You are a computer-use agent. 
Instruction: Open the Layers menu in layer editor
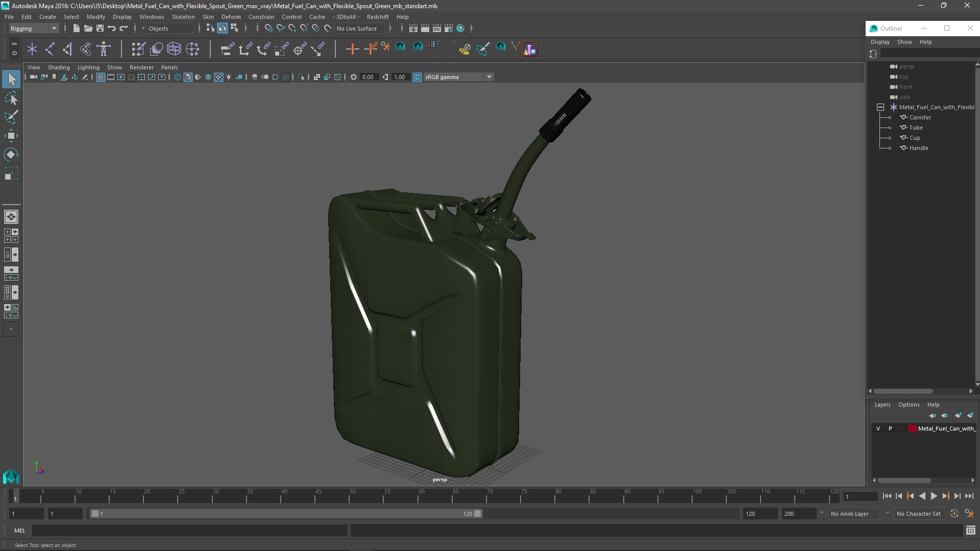(882, 405)
